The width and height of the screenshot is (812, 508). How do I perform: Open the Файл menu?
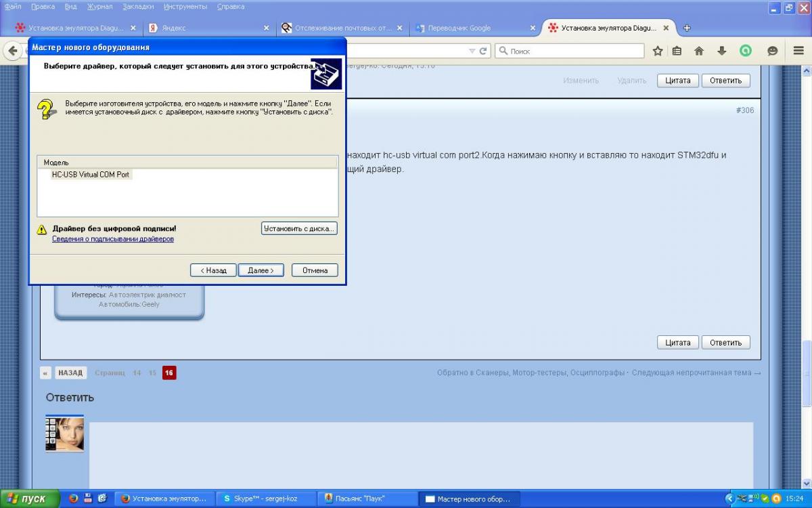point(13,7)
